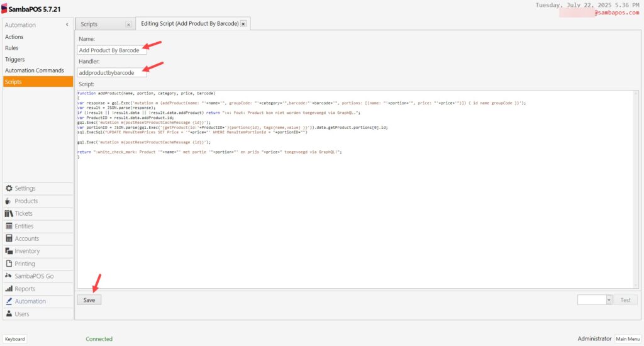The image size is (644, 346).
Task: Click the Test button
Action: [x=625, y=300]
